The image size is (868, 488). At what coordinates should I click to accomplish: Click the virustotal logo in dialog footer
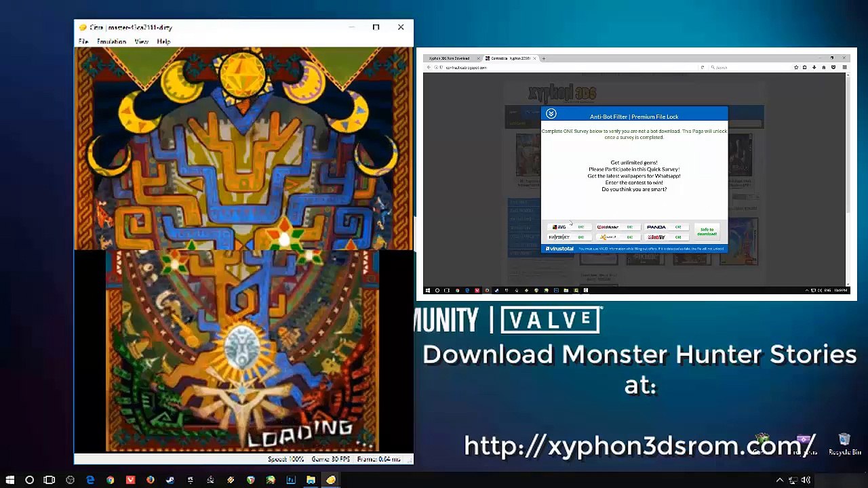coord(560,249)
